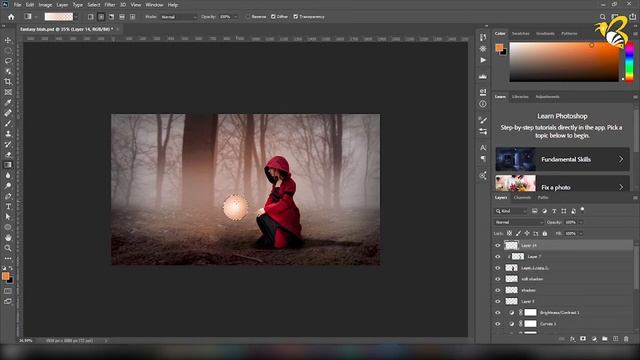Select the Layer 14 thumbnail
This screenshot has width=640, height=360.
coord(511,245)
